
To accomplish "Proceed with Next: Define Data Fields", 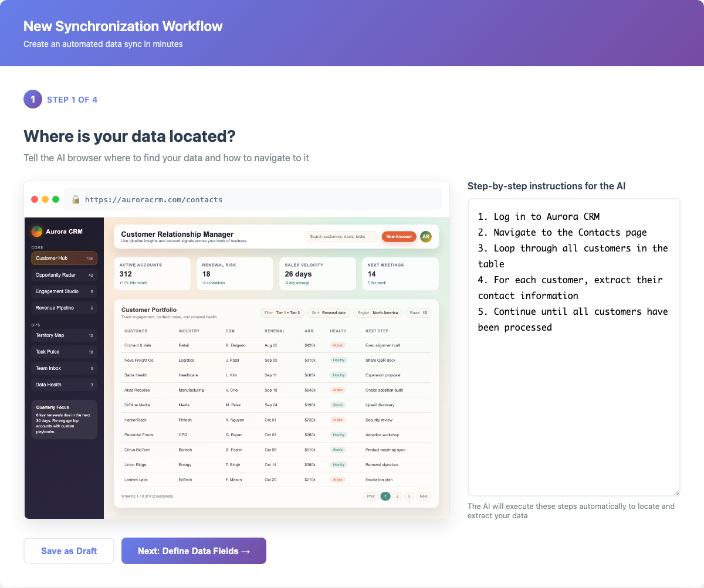I will coord(194,550).
